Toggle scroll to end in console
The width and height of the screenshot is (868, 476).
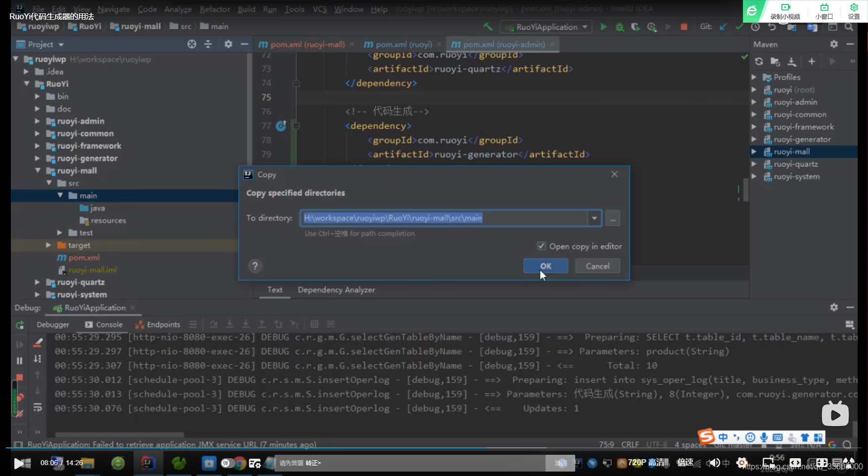pyautogui.click(x=38, y=358)
